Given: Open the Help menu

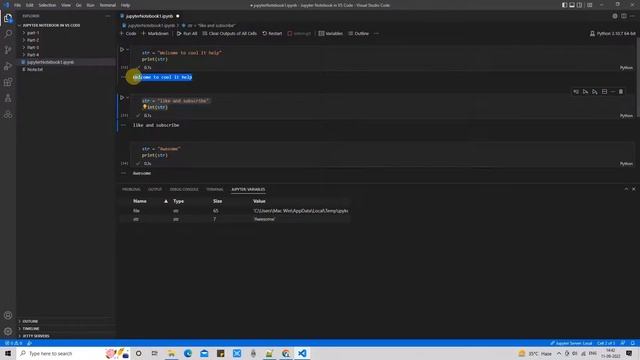Looking at the screenshot, I should [125, 5].
